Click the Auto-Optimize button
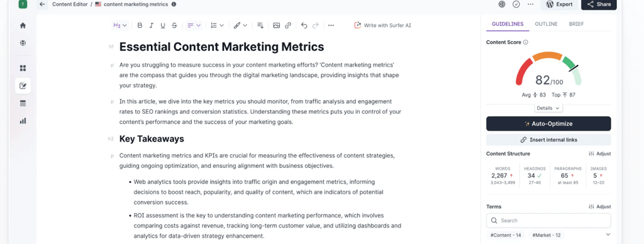The height and width of the screenshot is (244, 644). 548,124
